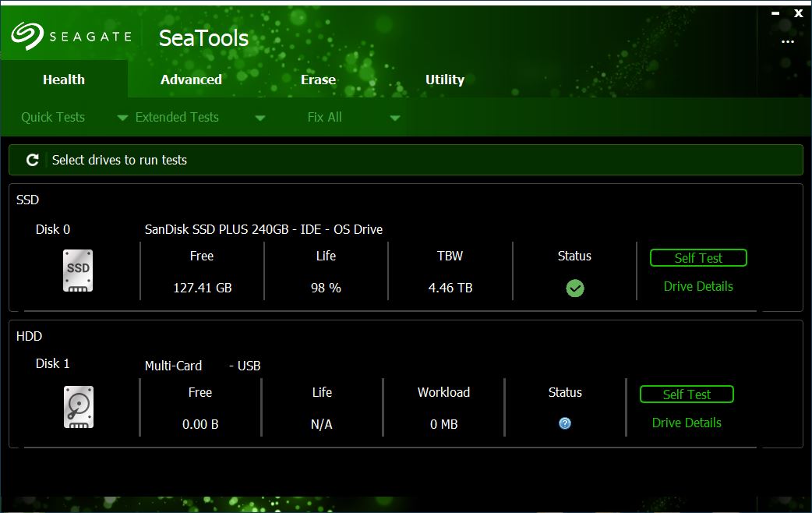Image resolution: width=812 pixels, height=513 pixels.
Task: Go to the Erase tab
Action: 318,80
